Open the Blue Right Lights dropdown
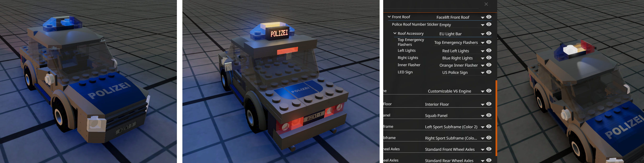 coord(463,58)
